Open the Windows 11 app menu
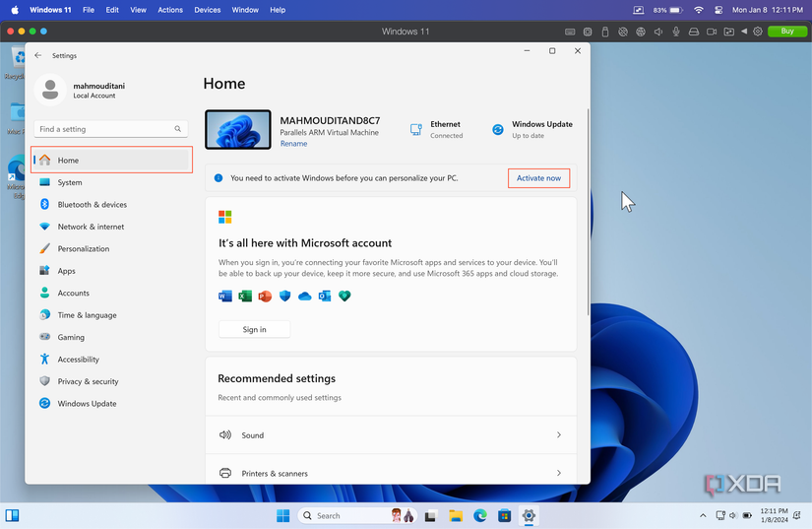This screenshot has width=812, height=529. coord(50,10)
